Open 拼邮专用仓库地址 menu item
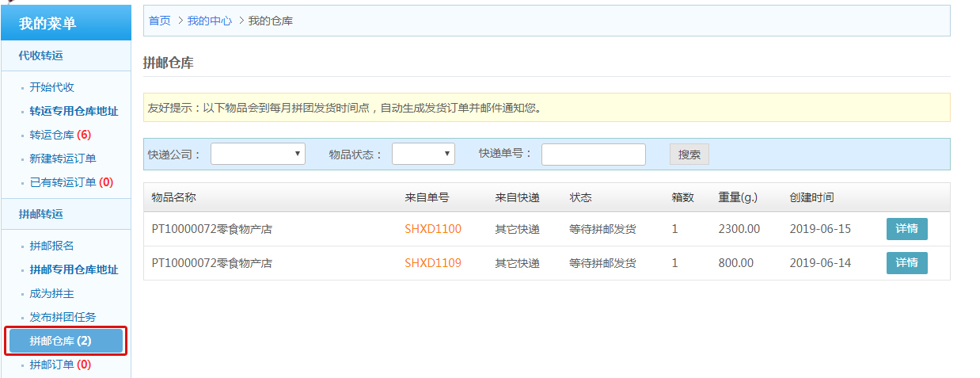This screenshot has width=980, height=378. click(74, 269)
